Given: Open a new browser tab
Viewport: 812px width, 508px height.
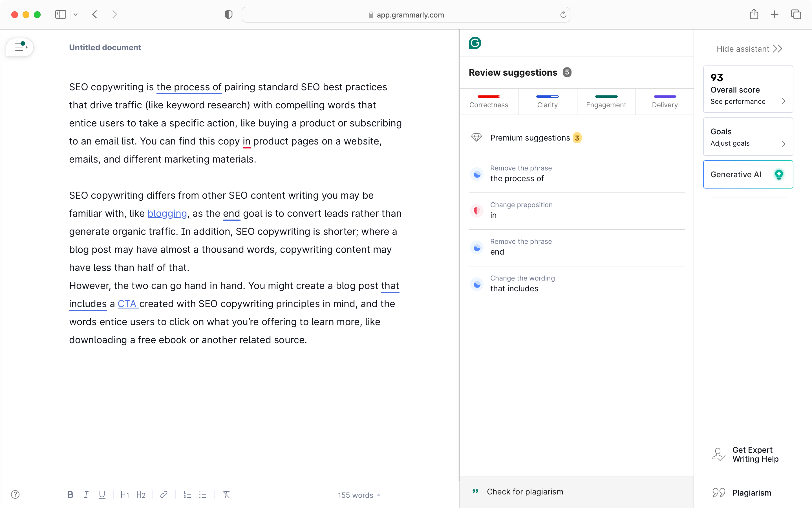Looking at the screenshot, I should (x=775, y=14).
